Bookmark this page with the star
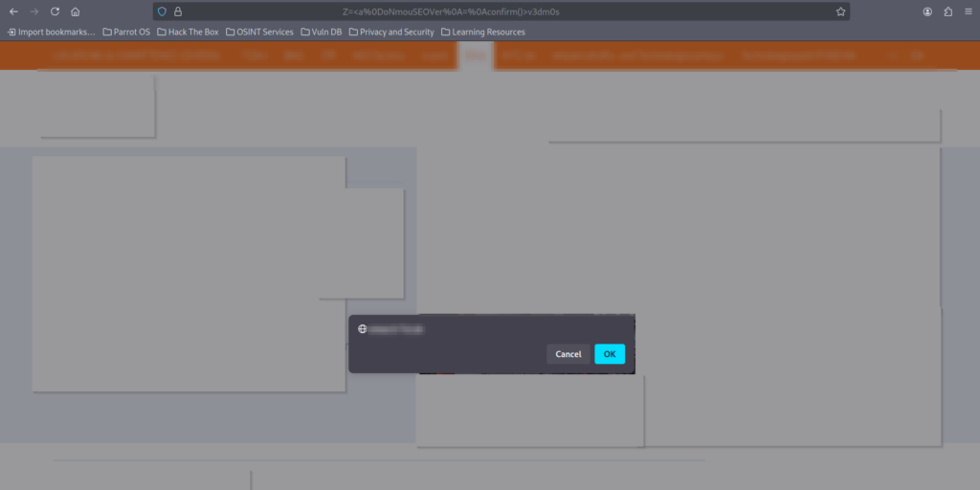 840,11
